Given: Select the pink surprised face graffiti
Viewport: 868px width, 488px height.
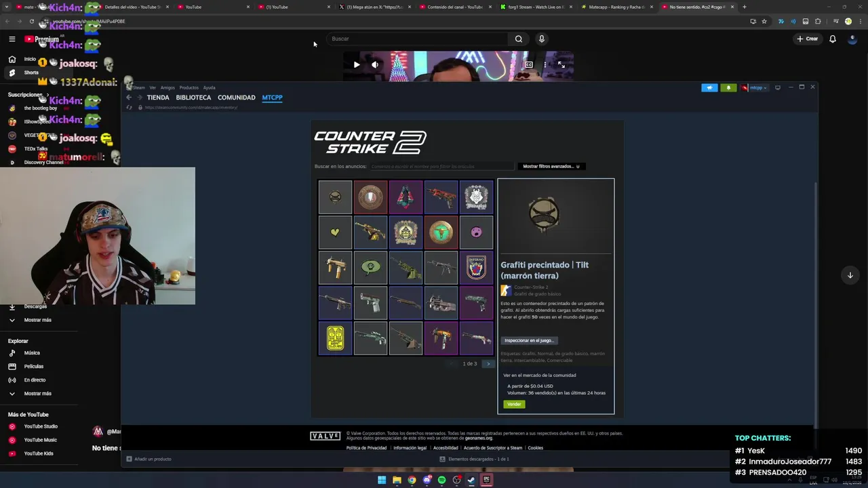Looking at the screenshot, I should pyautogui.click(x=476, y=232).
